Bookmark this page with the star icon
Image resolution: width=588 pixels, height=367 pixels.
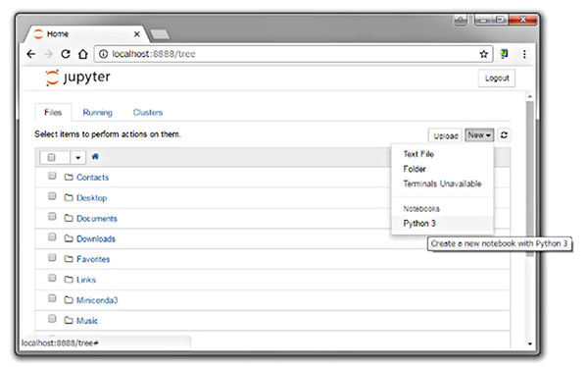[484, 54]
